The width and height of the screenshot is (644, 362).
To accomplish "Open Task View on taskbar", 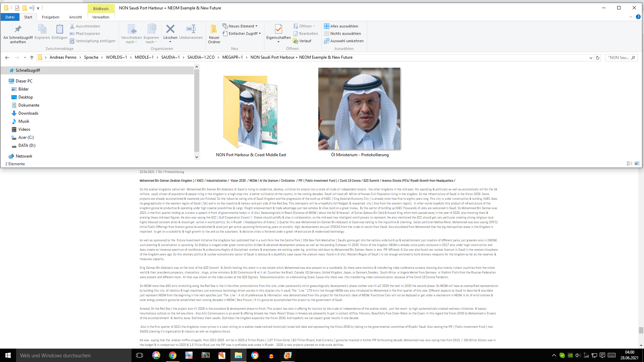I will click(x=140, y=355).
